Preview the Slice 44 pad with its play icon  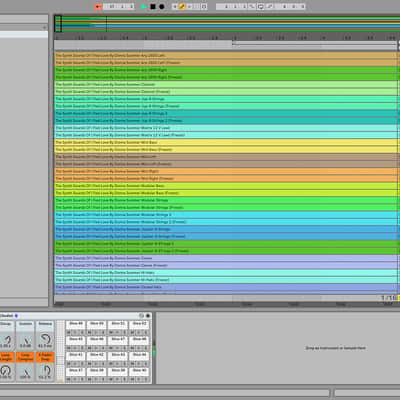139,364
